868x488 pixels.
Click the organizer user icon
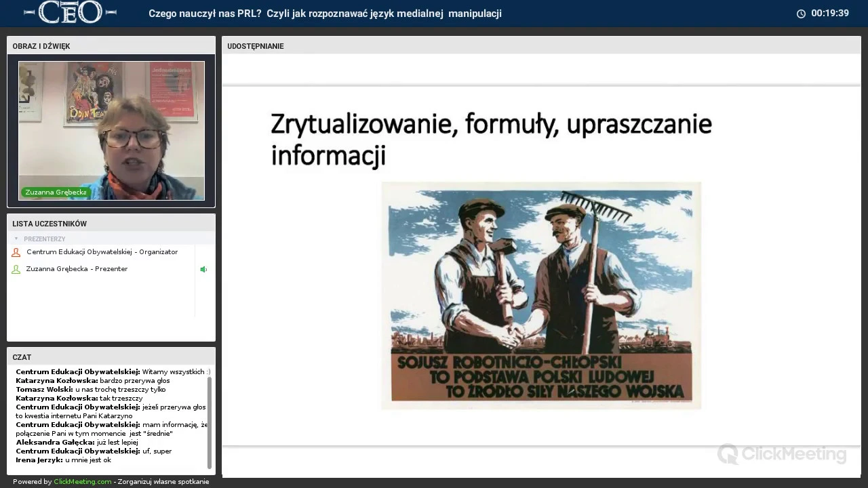coord(16,252)
